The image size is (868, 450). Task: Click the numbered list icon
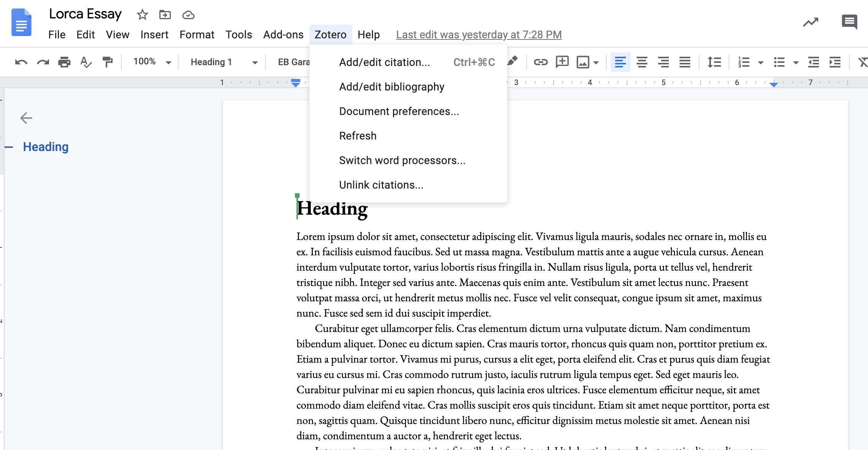tap(745, 61)
